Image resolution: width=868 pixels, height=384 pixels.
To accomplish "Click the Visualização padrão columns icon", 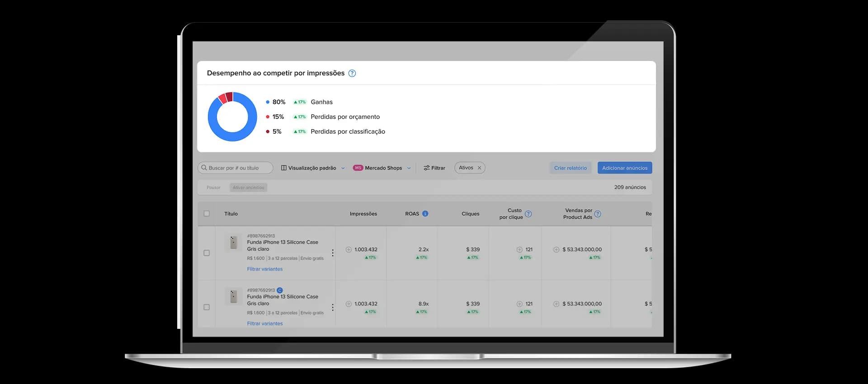I will pos(284,168).
